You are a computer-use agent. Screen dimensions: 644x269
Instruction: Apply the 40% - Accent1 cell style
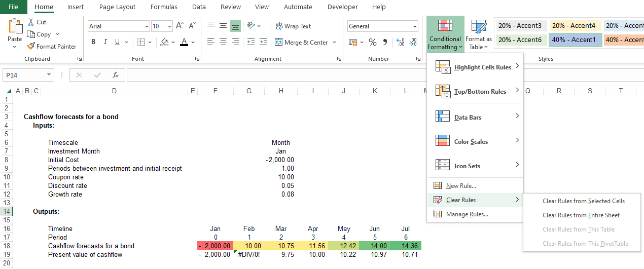574,40
